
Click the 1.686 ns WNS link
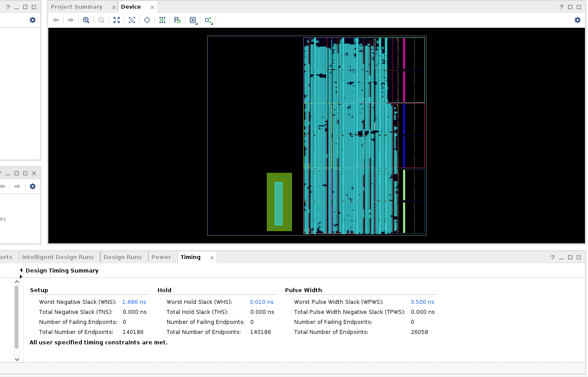click(x=134, y=302)
